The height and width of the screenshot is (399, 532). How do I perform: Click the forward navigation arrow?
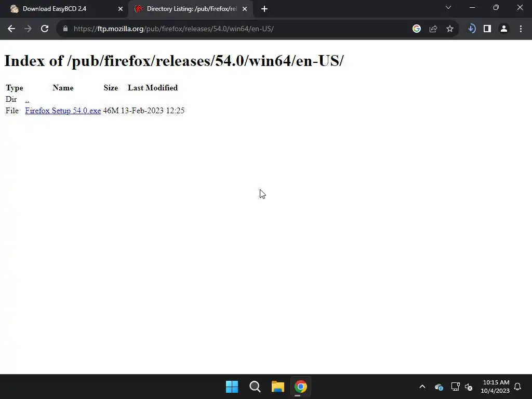(28, 29)
